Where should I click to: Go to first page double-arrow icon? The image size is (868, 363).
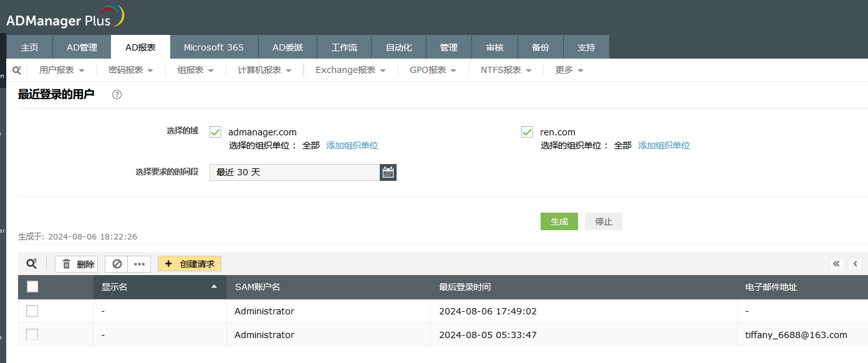(836, 264)
